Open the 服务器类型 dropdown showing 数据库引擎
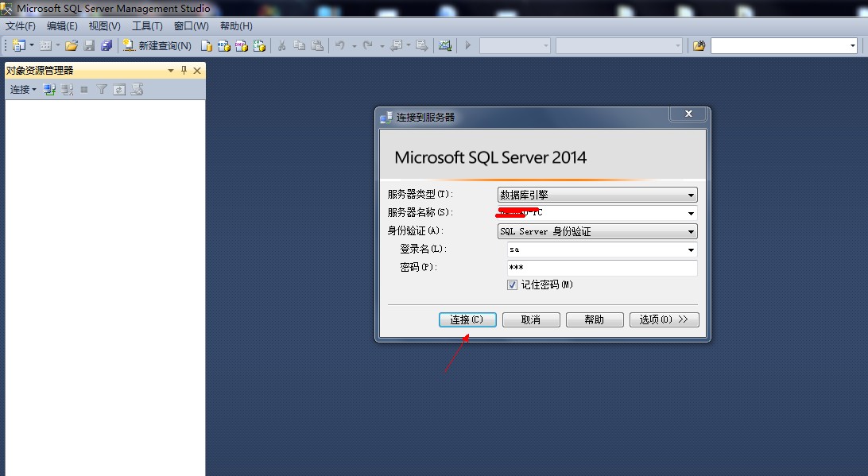868x476 pixels. [597, 195]
